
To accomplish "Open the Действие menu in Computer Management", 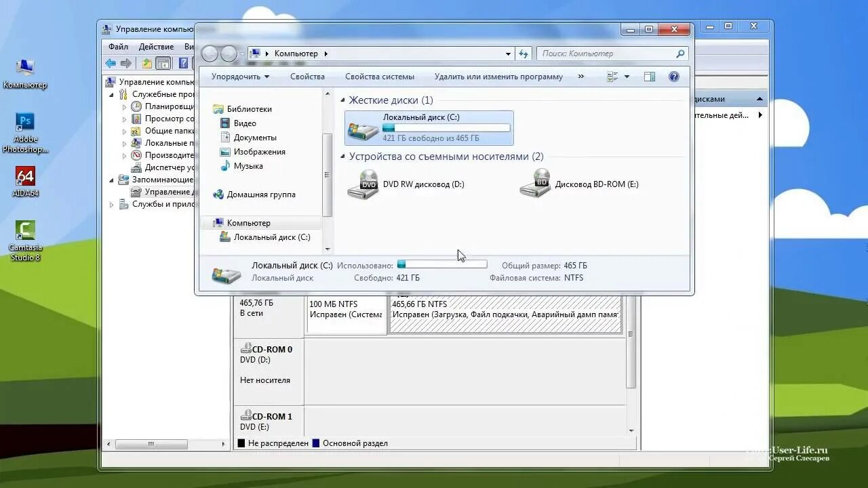I will (156, 47).
